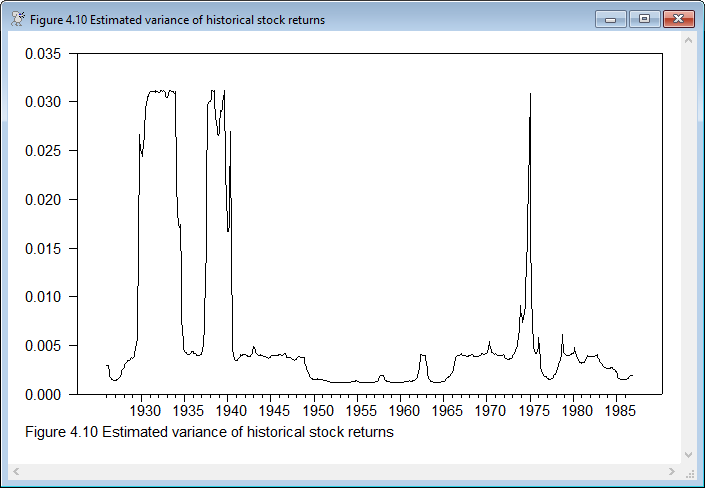Click the 0.020 y-axis tick label
The image size is (705, 488).
(44, 200)
